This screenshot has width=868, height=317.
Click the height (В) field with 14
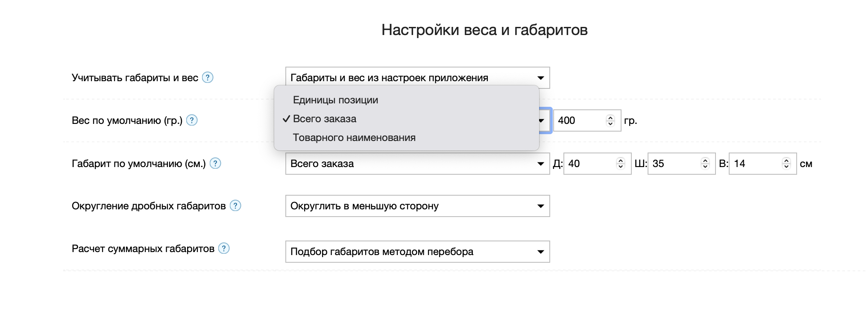tap(755, 164)
